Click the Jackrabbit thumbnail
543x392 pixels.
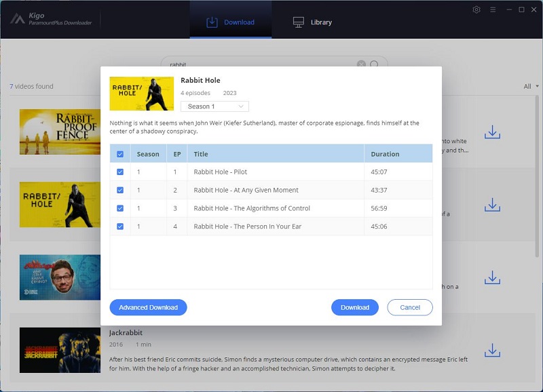[60, 350]
